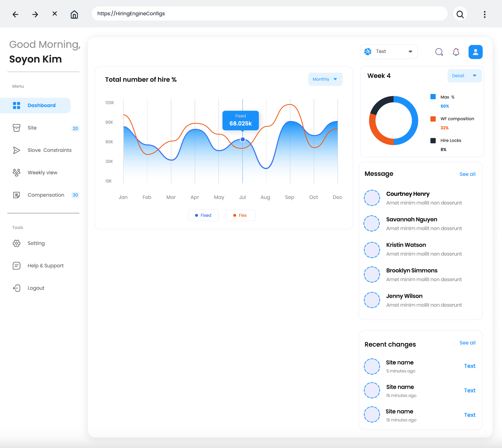502x448 pixels.
Task: Select Weekly view in sidebar menu
Action: 42,172
